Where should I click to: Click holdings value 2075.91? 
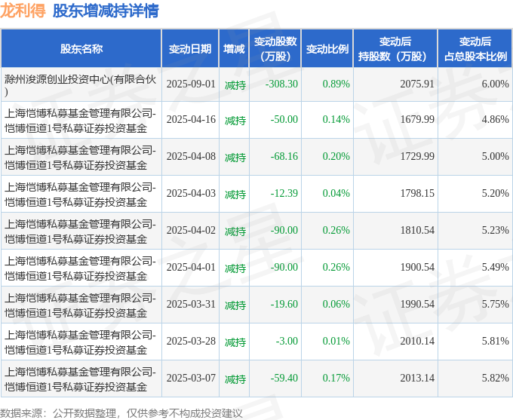click(x=417, y=84)
